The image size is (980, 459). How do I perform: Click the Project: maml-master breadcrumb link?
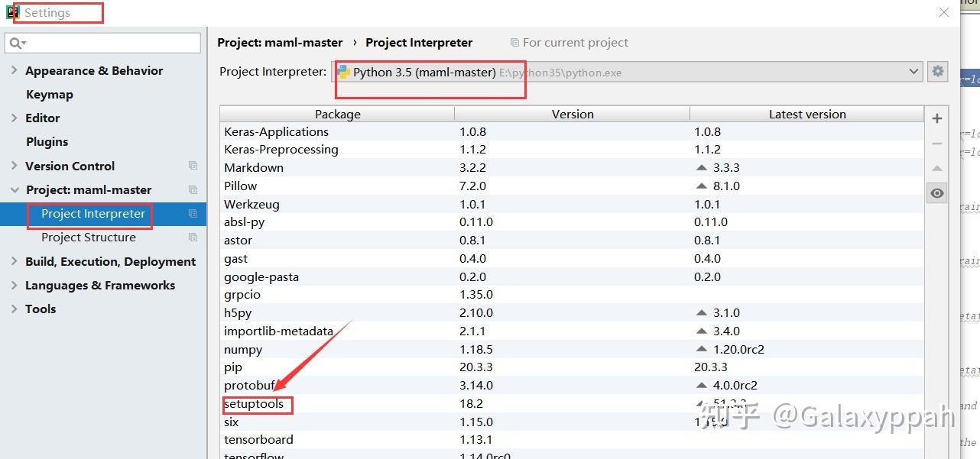[281, 42]
